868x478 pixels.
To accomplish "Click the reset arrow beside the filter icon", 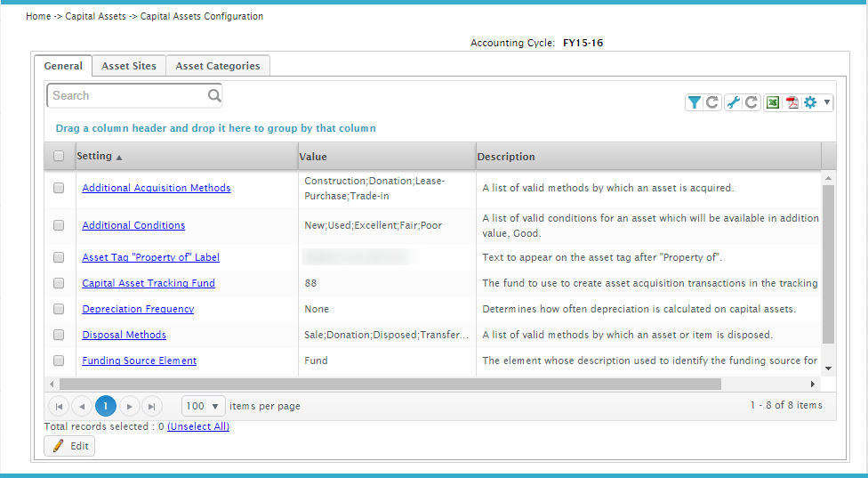I will point(712,102).
